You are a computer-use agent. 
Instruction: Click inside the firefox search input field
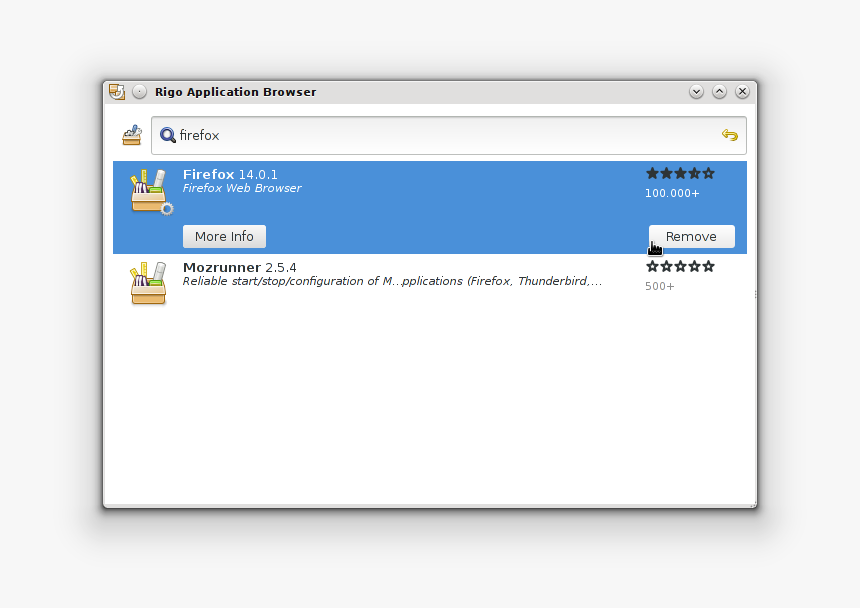coord(300,135)
